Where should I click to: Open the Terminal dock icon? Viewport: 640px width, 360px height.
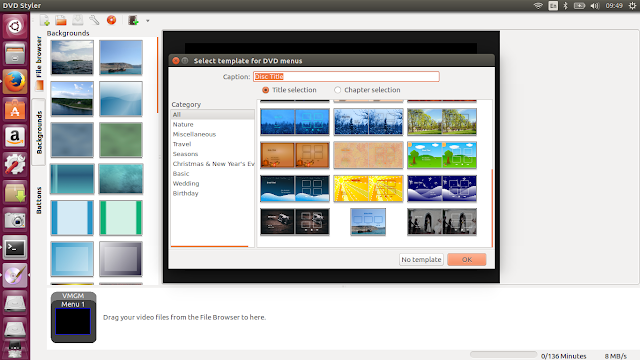pyautogui.click(x=15, y=247)
